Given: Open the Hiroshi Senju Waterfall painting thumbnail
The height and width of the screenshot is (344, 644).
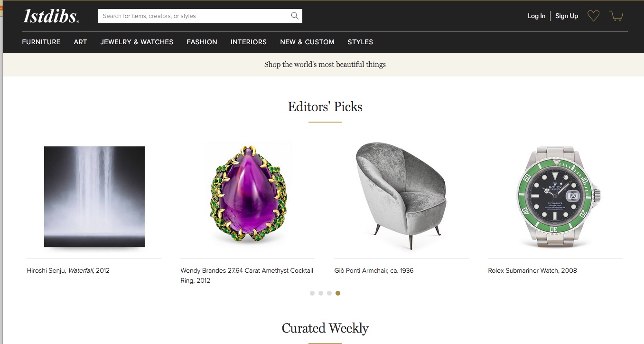Looking at the screenshot, I should [94, 197].
